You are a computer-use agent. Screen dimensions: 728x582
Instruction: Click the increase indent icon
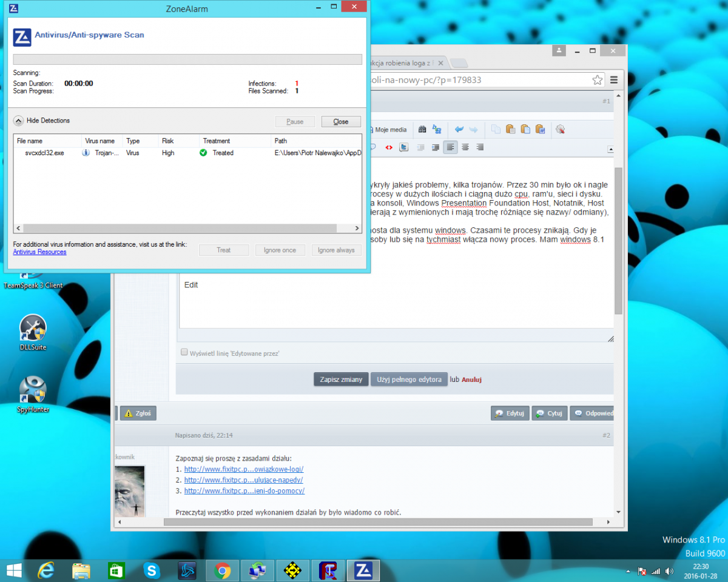pos(436,147)
